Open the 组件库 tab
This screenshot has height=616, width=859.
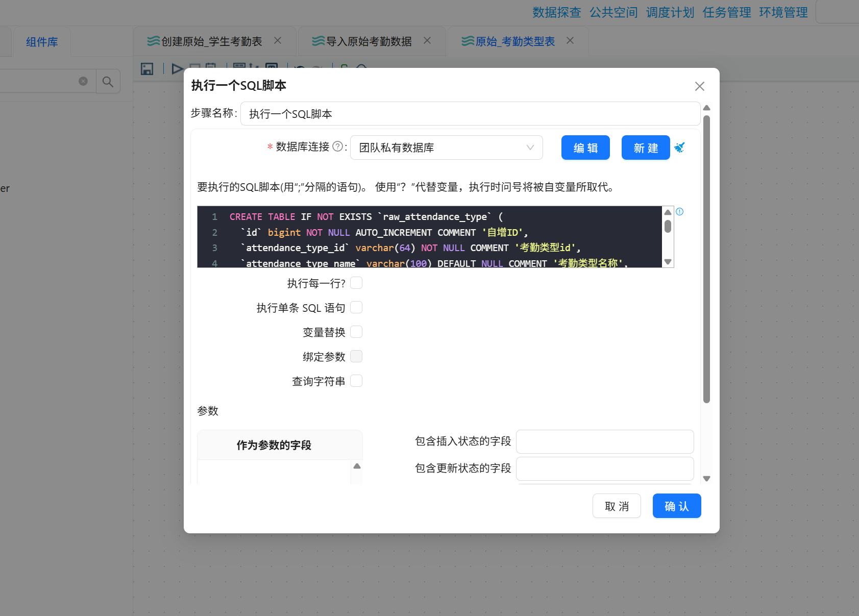click(x=42, y=42)
